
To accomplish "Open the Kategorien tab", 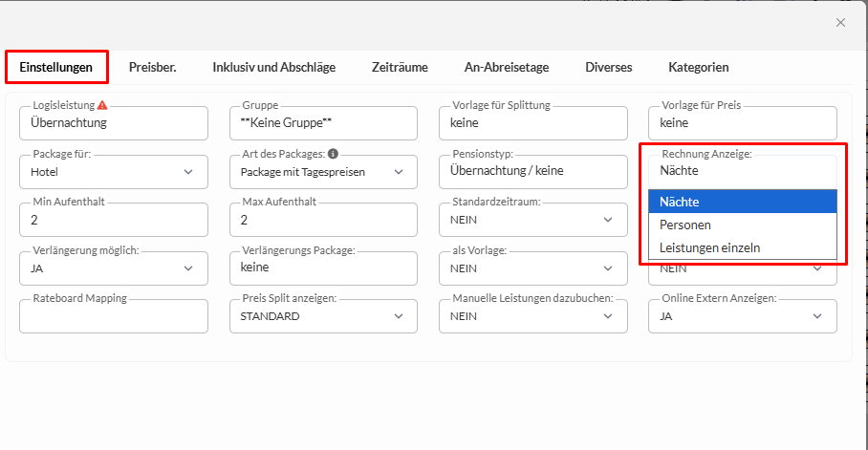I will coord(699,67).
